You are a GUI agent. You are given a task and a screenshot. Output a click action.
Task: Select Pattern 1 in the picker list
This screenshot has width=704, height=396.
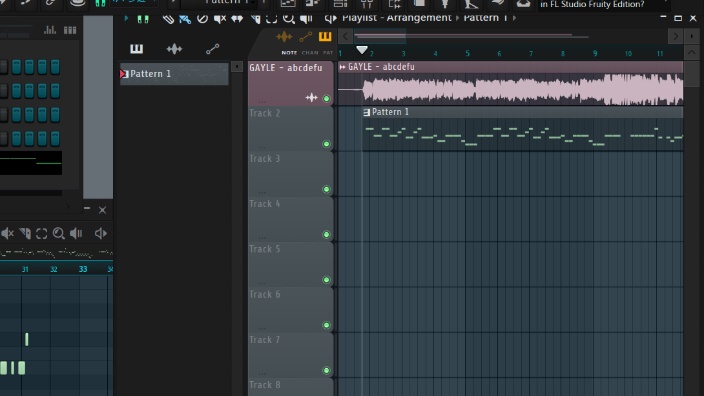[174, 74]
